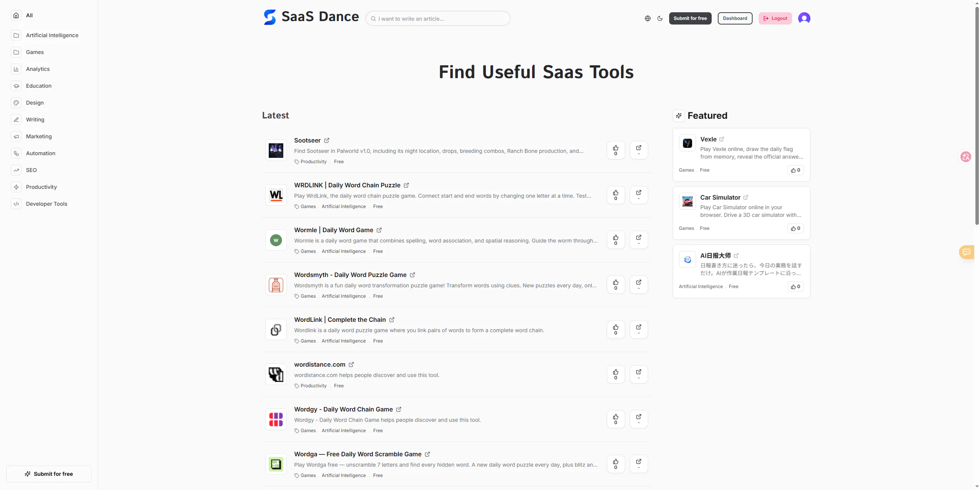The image size is (980, 490).
Task: Open the orange chat widget icon
Action: tap(967, 252)
